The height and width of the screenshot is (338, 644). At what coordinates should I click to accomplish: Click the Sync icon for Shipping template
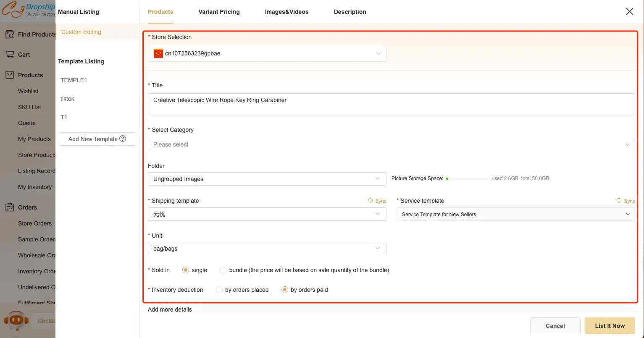(370, 201)
